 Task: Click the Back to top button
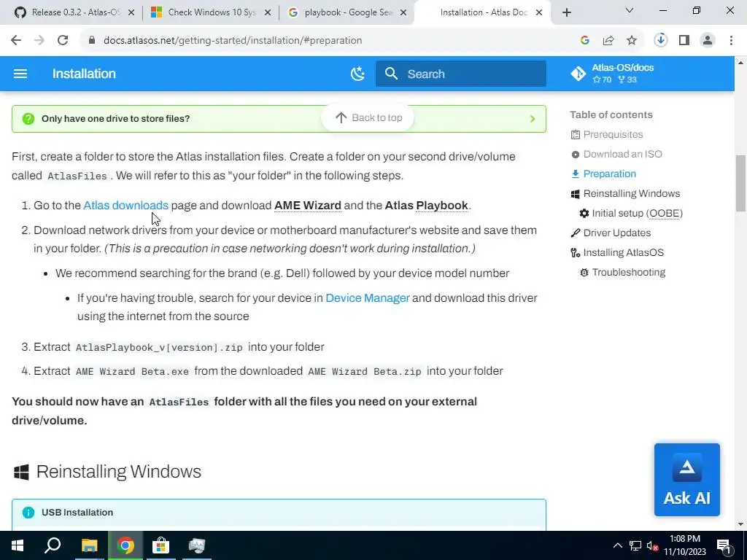point(368,117)
